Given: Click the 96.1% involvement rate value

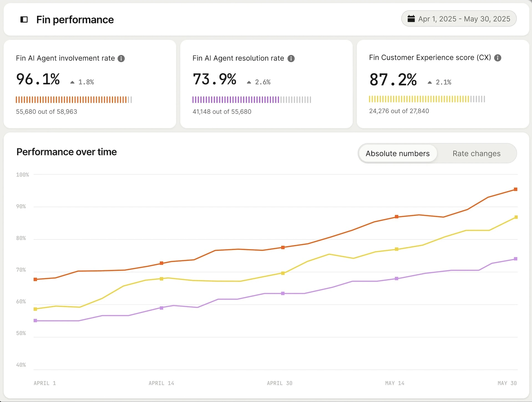Looking at the screenshot, I should coord(38,79).
